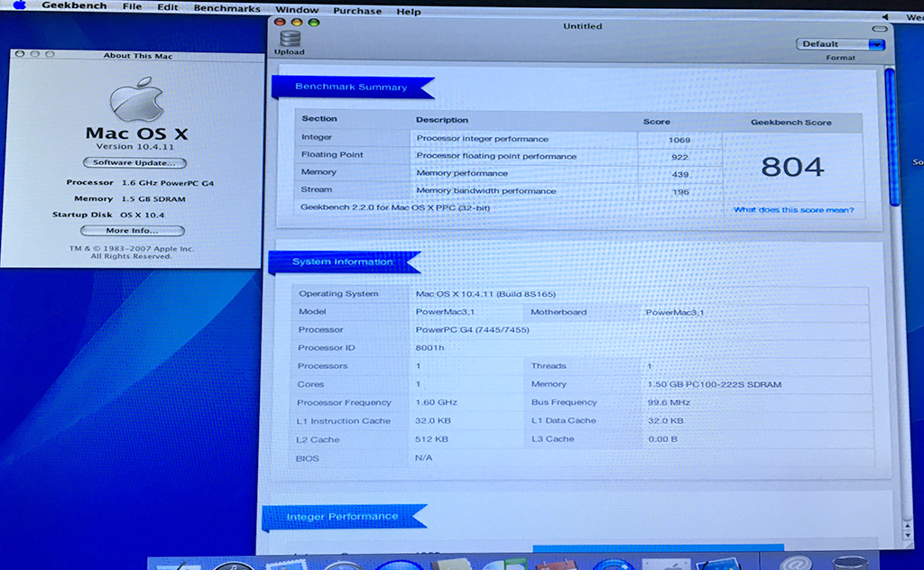The height and width of the screenshot is (570, 924).
Task: Click the Apple logo in About This Mac
Action: [x=135, y=99]
